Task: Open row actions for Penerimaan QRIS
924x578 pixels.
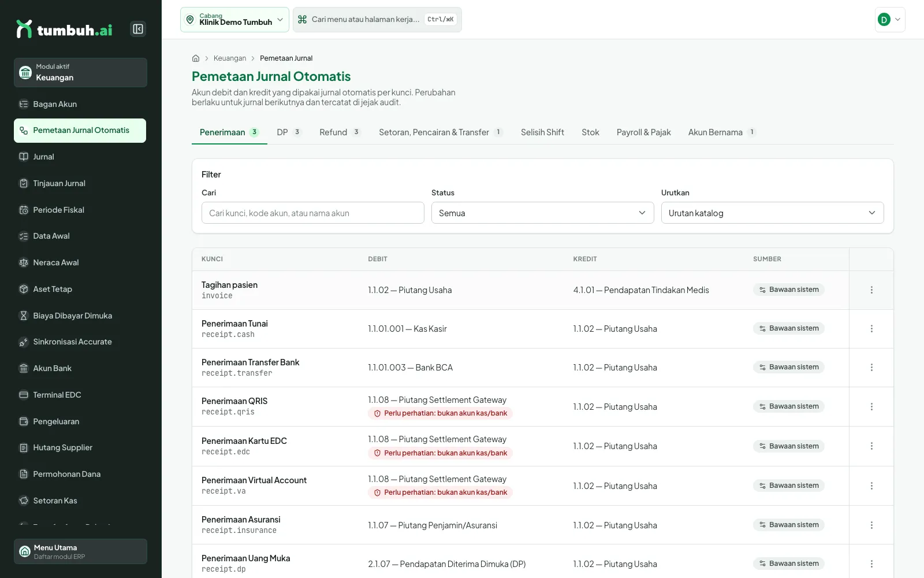Action: (871, 406)
